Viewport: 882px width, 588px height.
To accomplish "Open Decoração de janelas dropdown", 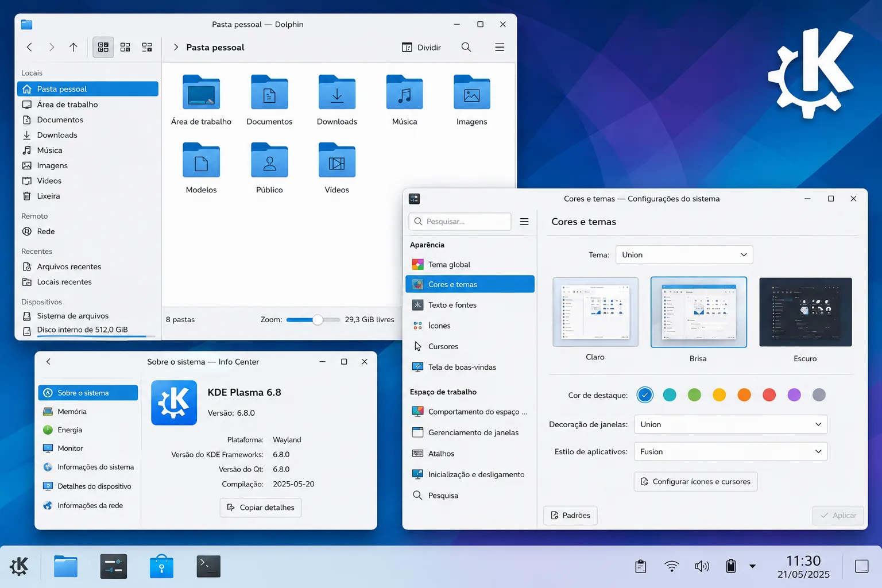I will (x=730, y=424).
